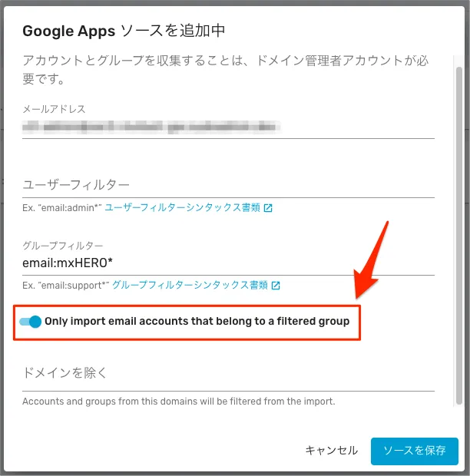470x476 pixels.
Task: Focus the blurred メールアドレス input field
Action: click(228, 127)
